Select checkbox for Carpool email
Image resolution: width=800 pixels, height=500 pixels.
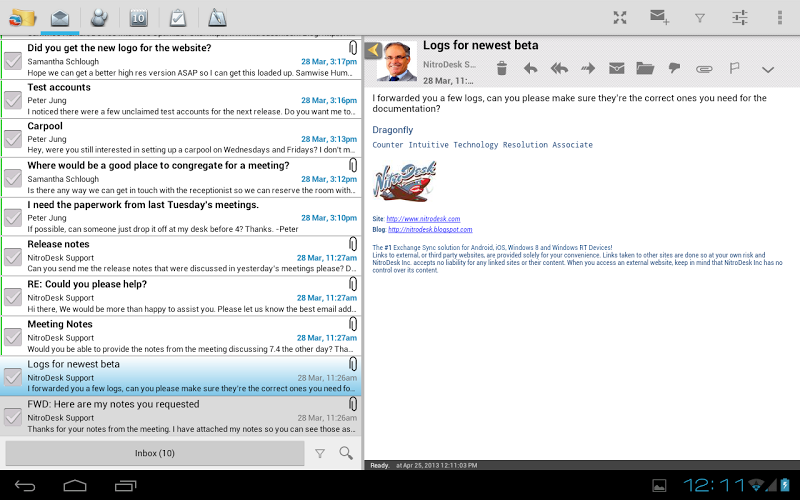(13, 138)
